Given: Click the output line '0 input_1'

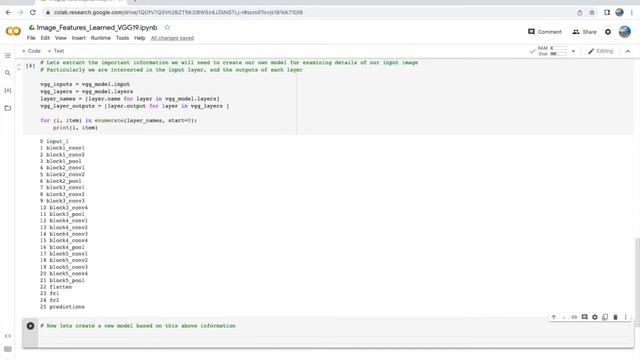Looking at the screenshot, I should [54, 141].
